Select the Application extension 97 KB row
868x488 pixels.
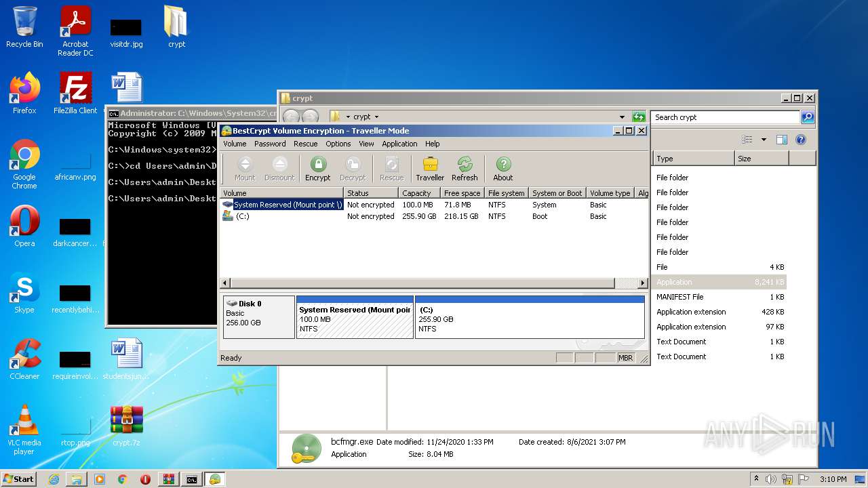720,327
